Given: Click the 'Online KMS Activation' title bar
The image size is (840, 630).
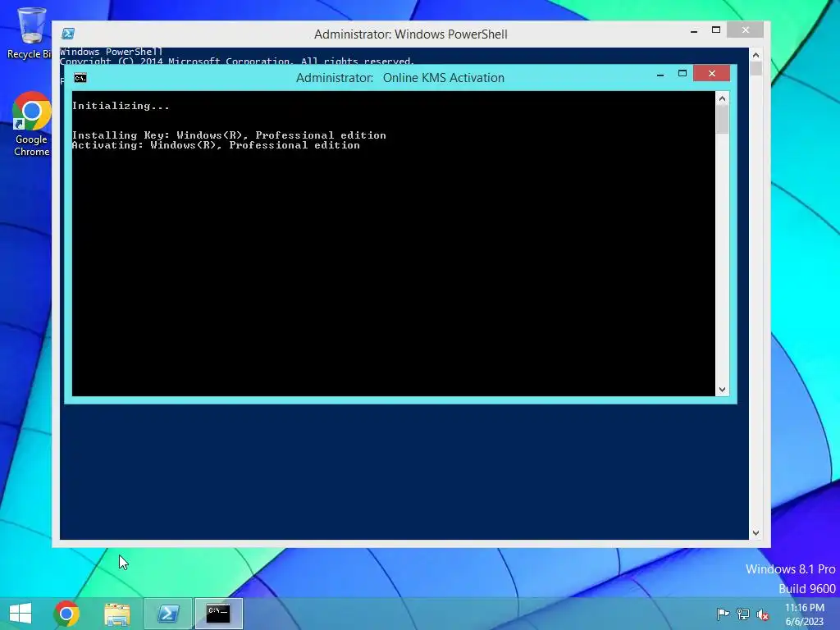Looking at the screenshot, I should pyautogui.click(x=399, y=78).
